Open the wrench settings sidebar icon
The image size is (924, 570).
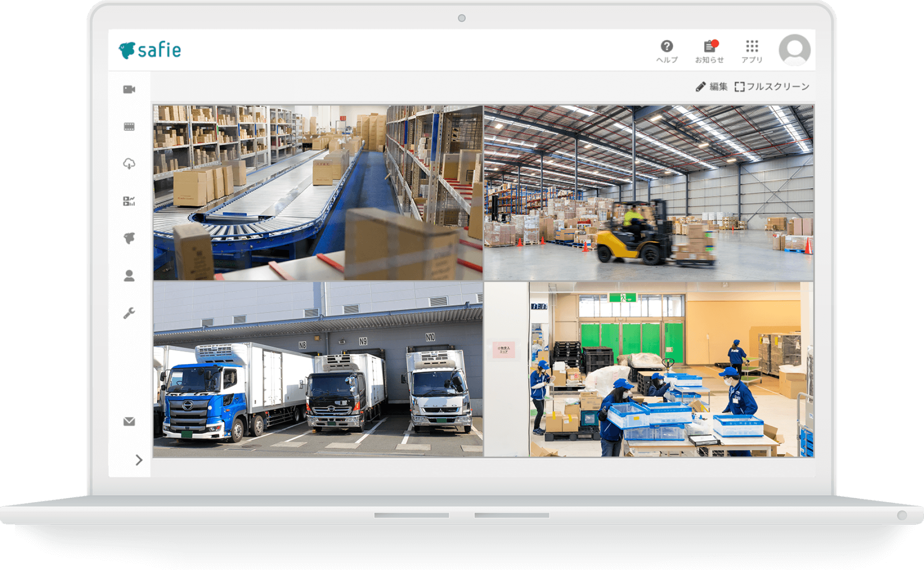coord(129,313)
